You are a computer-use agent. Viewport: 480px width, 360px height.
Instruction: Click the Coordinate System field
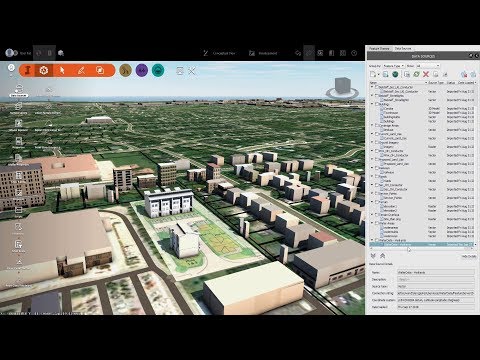pyautogui.click(x=436, y=300)
